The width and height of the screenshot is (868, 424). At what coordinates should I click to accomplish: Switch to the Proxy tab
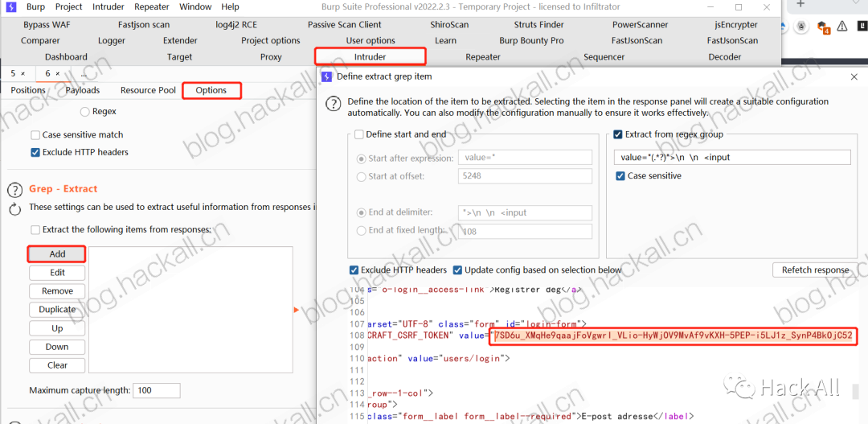point(271,57)
